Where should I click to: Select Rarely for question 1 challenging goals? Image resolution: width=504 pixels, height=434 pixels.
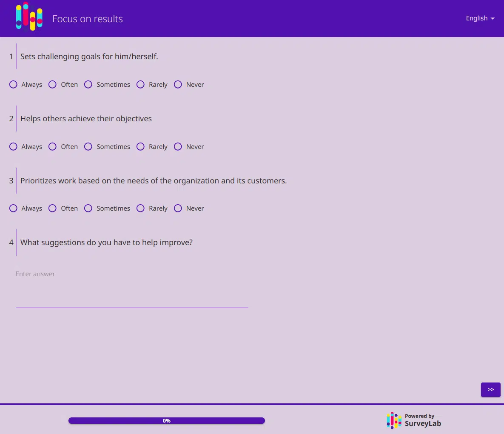[x=140, y=85]
